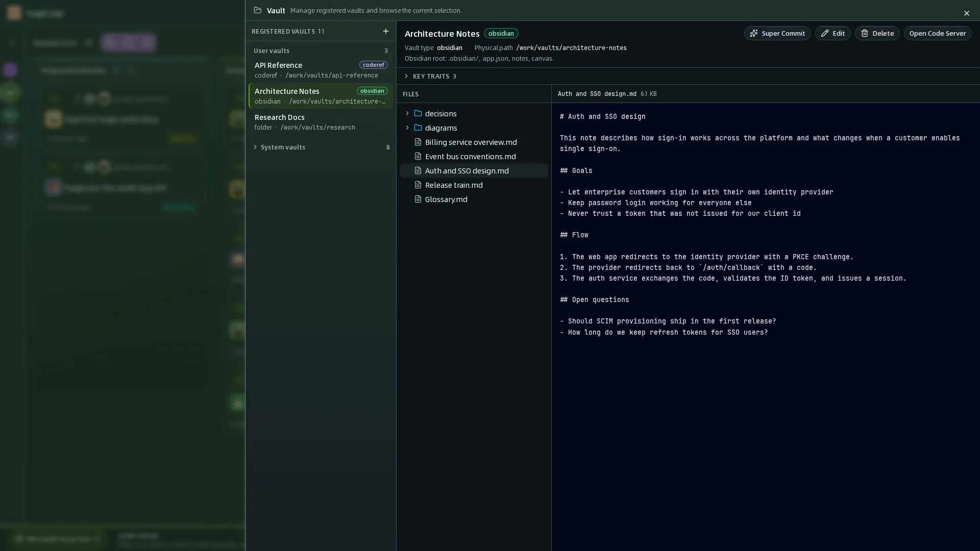Open Code Server for this vault
Image resolution: width=980 pixels, height=551 pixels.
tap(937, 33)
